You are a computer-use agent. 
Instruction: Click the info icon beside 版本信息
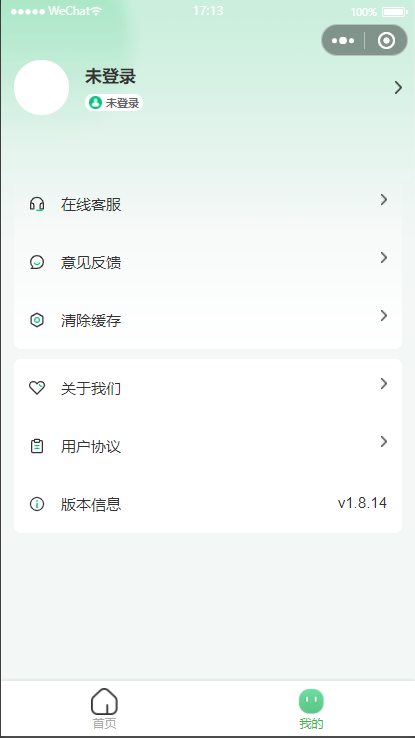click(37, 504)
